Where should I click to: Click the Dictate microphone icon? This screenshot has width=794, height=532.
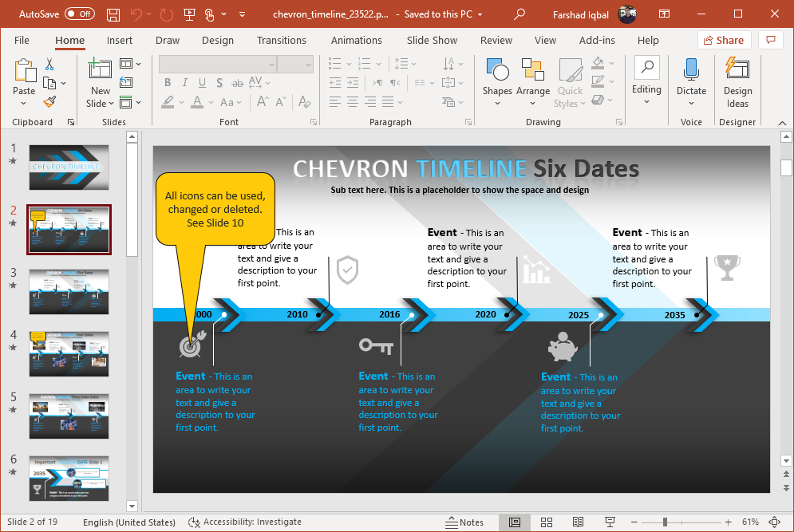[x=691, y=78]
